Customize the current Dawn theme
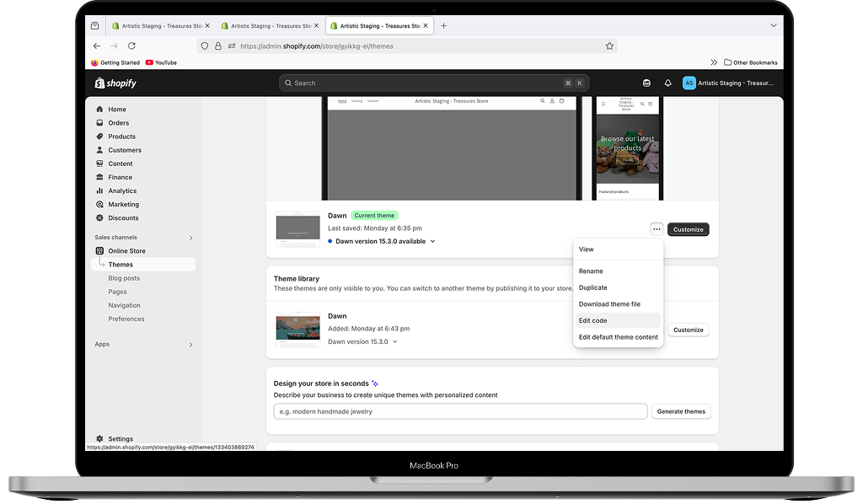Image resolution: width=863 pixels, height=504 pixels. (689, 229)
